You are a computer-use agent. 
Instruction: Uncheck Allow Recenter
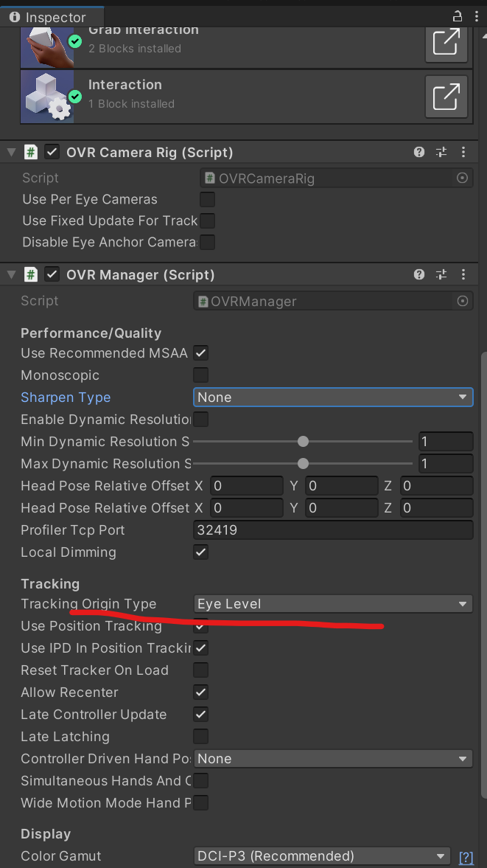pyautogui.click(x=200, y=692)
